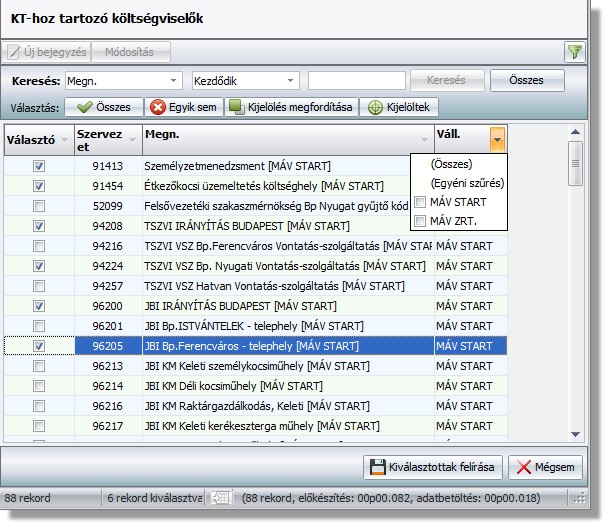Screen dimensions: 606x525
Task: Check row 96213 checkbox
Action: click(x=39, y=366)
